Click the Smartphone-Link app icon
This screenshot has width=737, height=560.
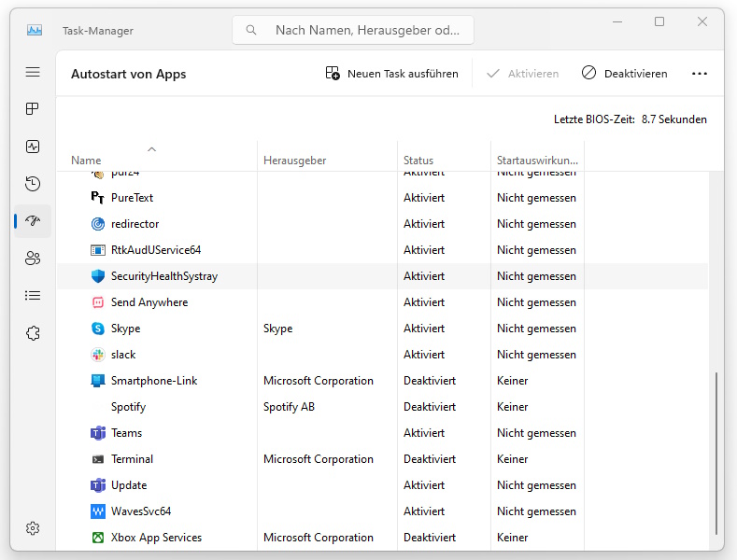click(98, 381)
